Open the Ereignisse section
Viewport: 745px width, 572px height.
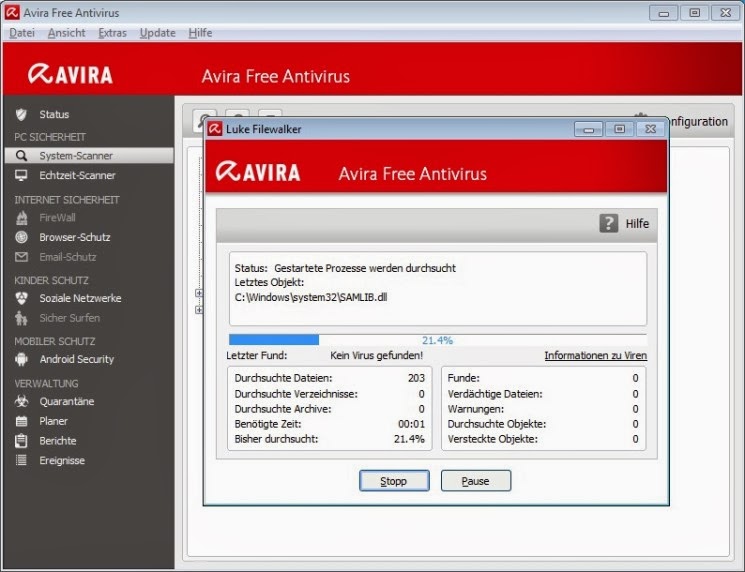(62, 460)
